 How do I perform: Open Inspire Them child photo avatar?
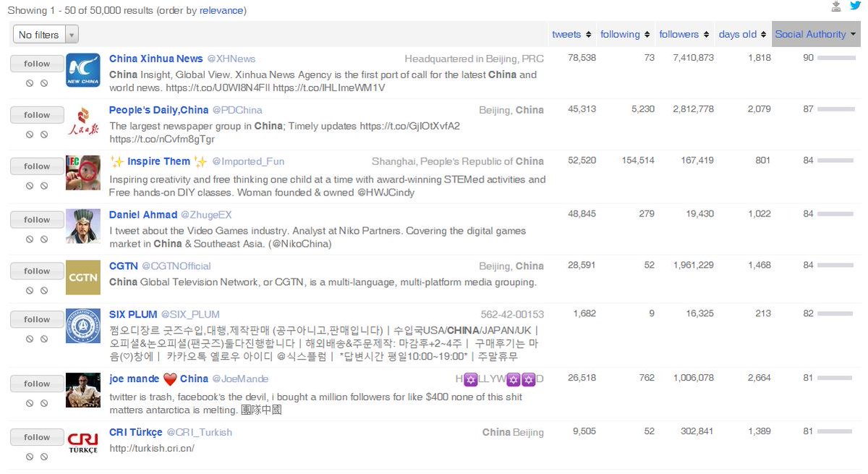83,173
